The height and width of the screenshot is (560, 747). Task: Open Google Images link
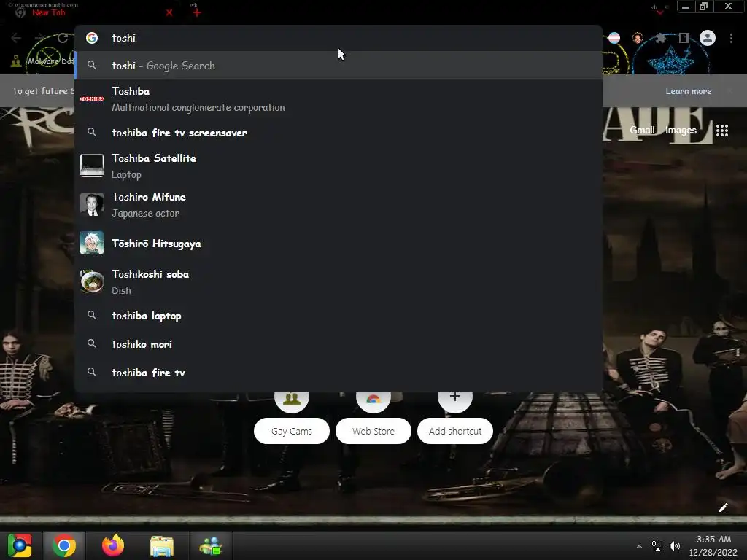681,130
